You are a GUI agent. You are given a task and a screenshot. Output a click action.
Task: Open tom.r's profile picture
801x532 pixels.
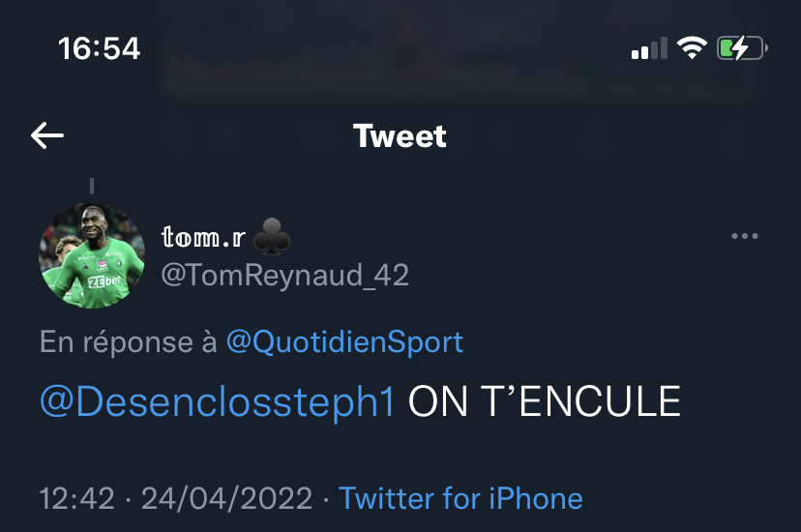tap(92, 255)
